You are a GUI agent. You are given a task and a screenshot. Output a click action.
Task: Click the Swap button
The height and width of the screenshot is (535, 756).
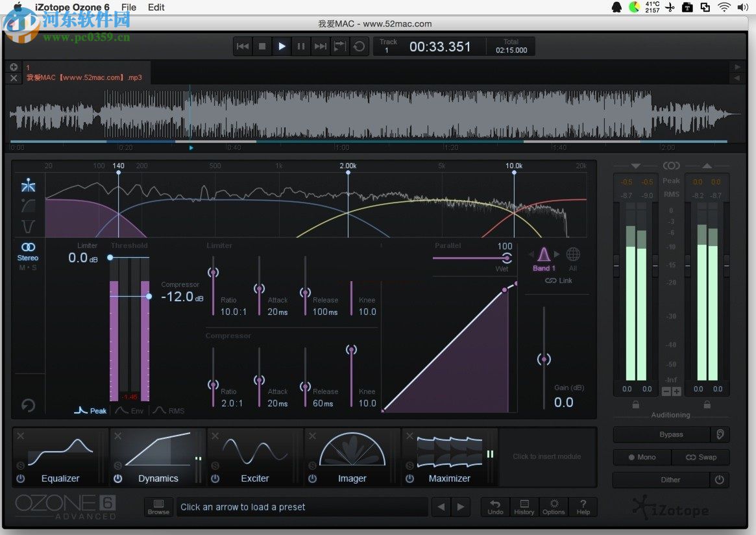701,457
